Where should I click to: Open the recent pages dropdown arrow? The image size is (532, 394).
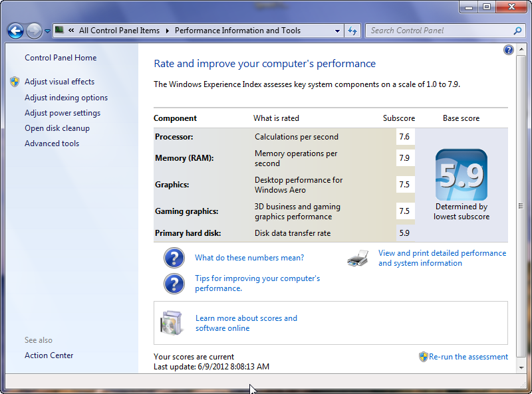pyautogui.click(x=47, y=31)
